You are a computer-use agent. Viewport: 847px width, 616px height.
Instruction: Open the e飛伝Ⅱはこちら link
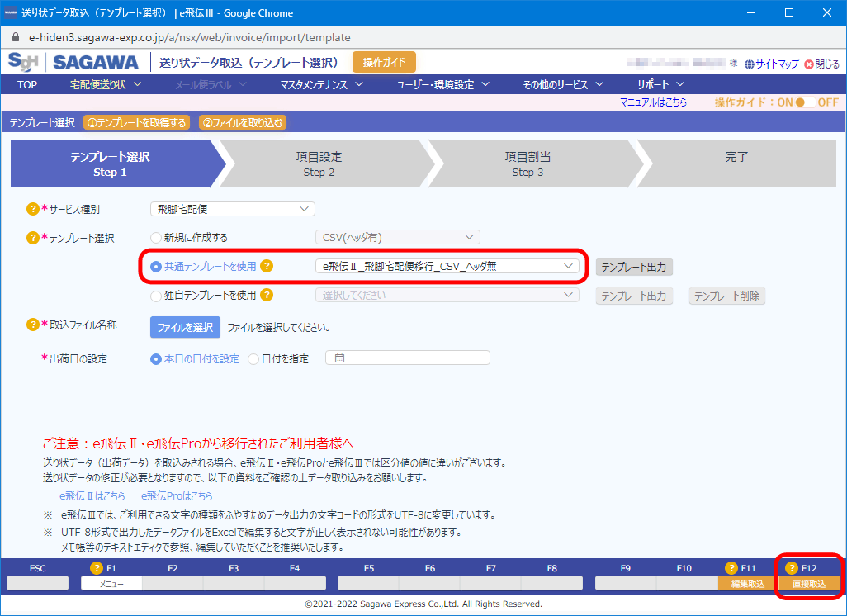coord(92,495)
